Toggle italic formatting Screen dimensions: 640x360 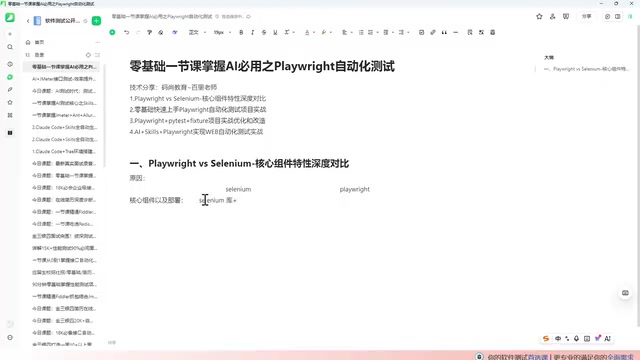[x=252, y=32]
